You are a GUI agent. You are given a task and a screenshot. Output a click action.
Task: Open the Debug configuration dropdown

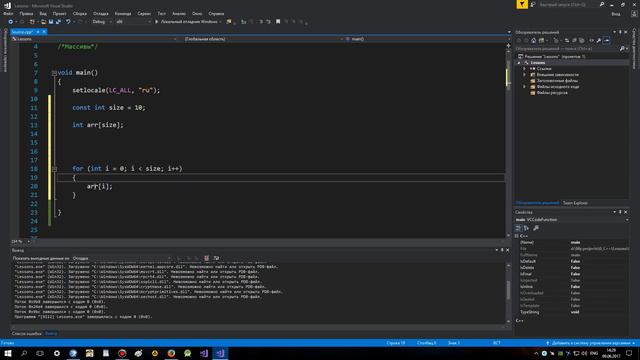point(102,22)
